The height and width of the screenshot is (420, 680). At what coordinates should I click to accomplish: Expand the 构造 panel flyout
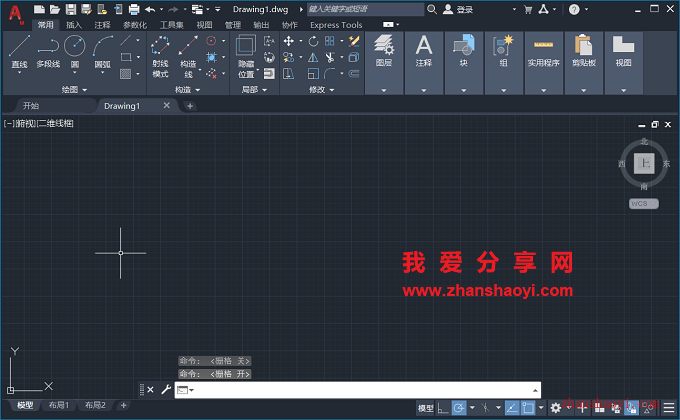point(187,89)
